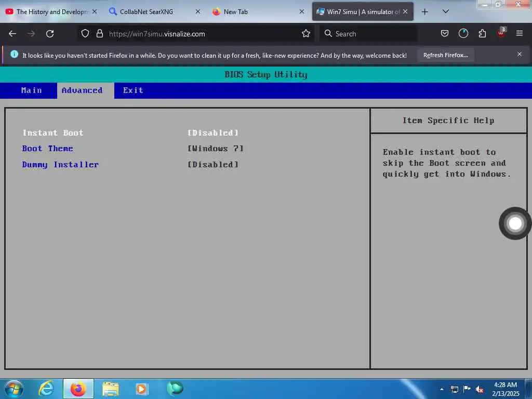Launch Windows Media Player from taskbar
The image size is (532, 399).
pyautogui.click(x=142, y=389)
